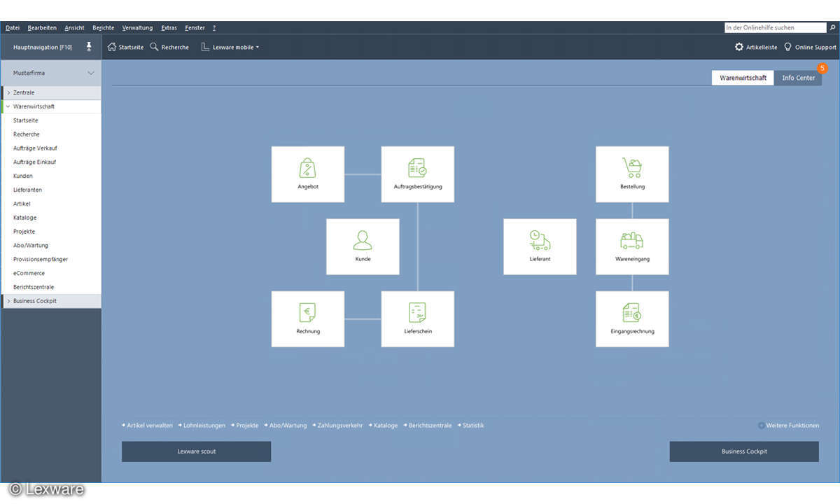840x504 pixels.
Task: Expand the Business Cockpit navigation section
Action: (x=8, y=301)
